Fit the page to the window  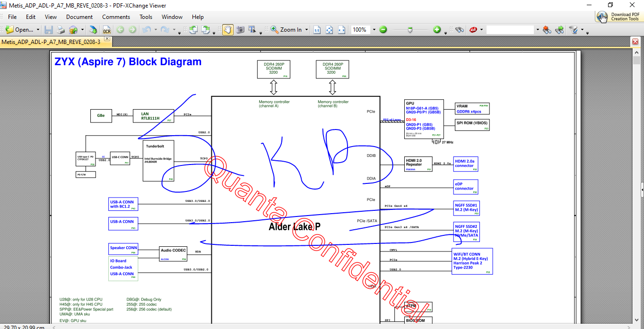[329, 30]
